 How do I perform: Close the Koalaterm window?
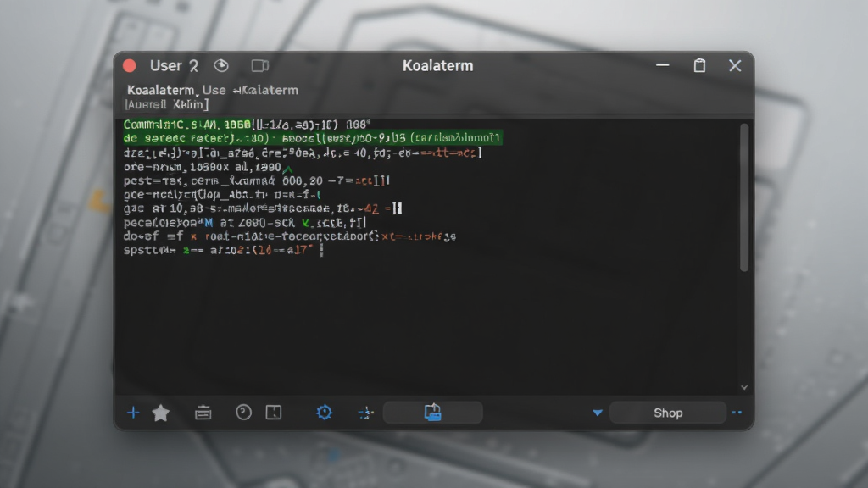[735, 65]
